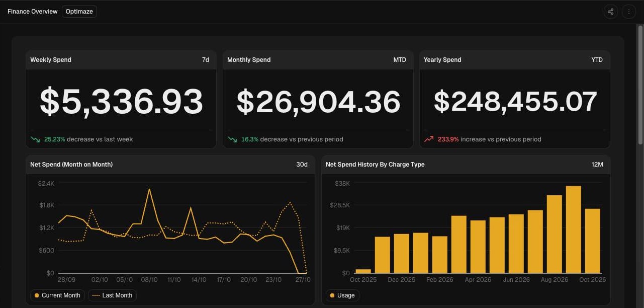Click the 12M label on charge type chart
644x308 pixels.
pos(597,165)
